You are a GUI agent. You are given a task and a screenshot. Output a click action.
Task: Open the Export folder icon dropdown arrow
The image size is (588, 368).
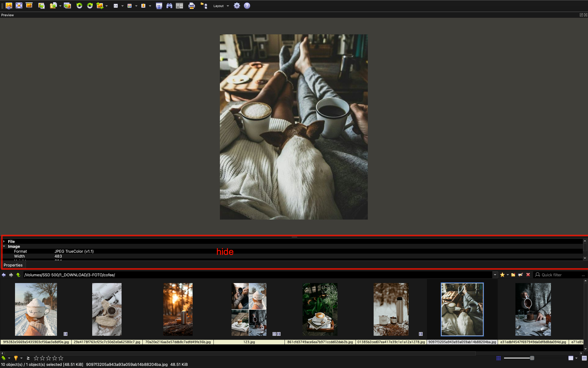60,6
